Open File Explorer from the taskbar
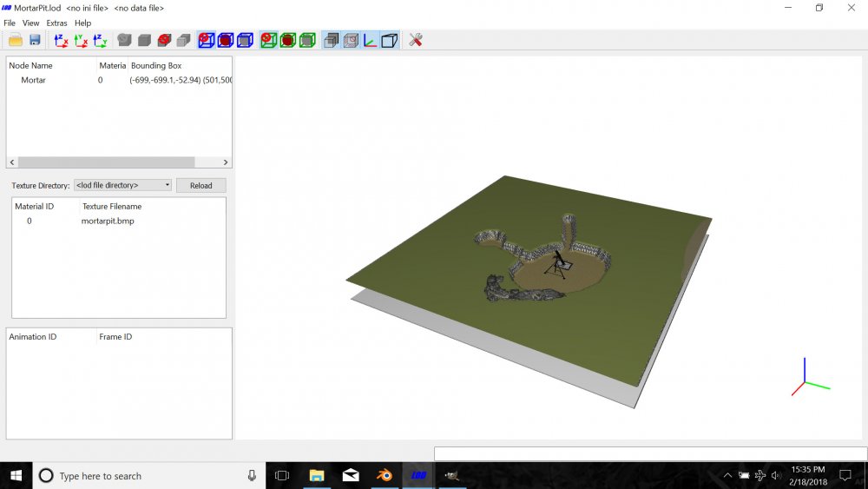Viewport: 868px width, 489px height. click(x=317, y=475)
